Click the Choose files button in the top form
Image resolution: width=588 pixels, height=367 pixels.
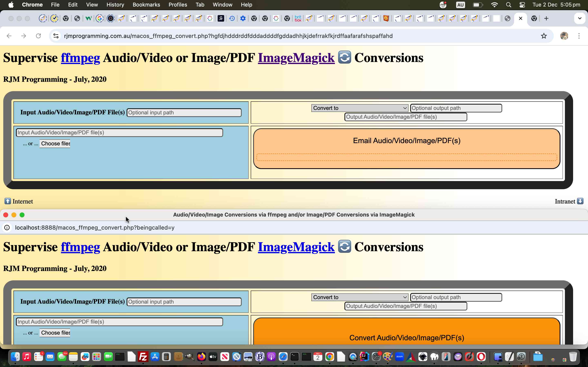55,144
